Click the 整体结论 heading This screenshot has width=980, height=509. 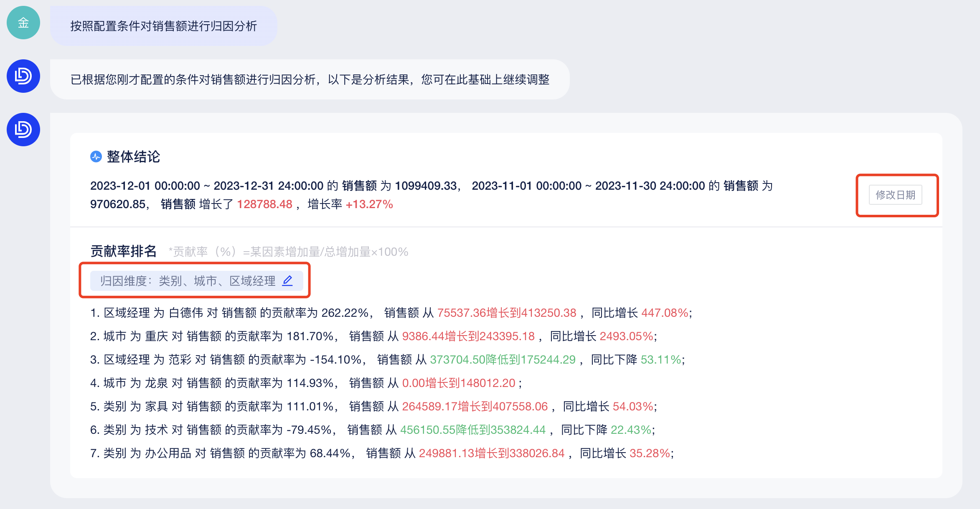(133, 157)
